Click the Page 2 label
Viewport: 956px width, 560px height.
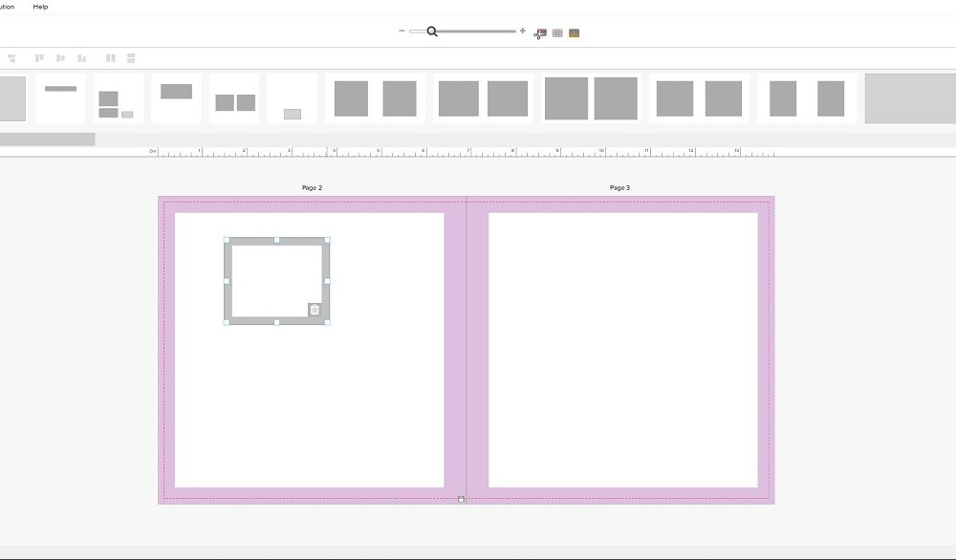point(312,188)
